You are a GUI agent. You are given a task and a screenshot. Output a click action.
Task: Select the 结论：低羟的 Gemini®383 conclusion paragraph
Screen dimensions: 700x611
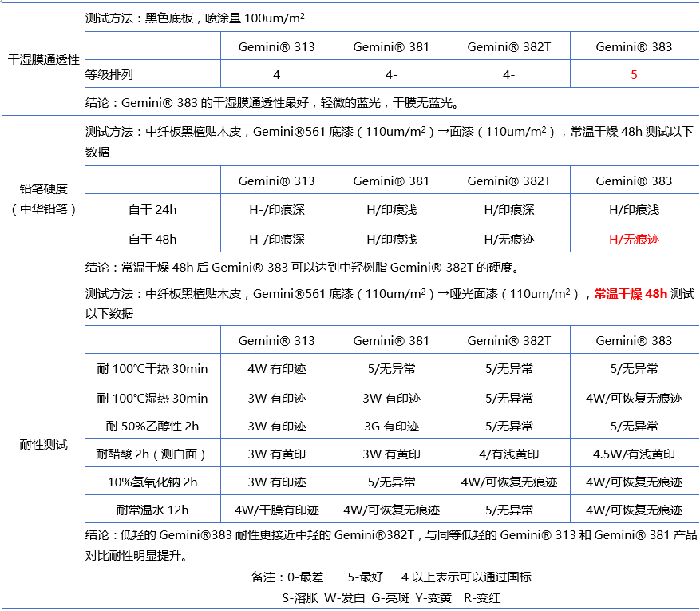pyautogui.click(x=391, y=545)
